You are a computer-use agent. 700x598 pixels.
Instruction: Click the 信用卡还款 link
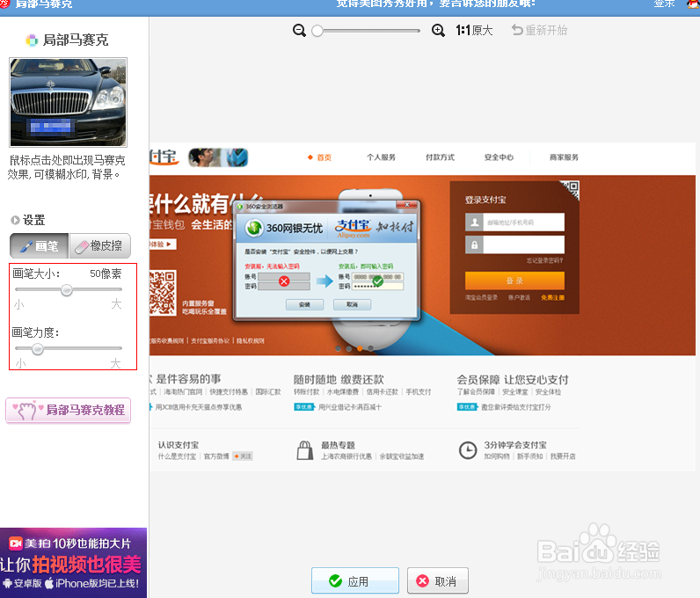pos(383,391)
